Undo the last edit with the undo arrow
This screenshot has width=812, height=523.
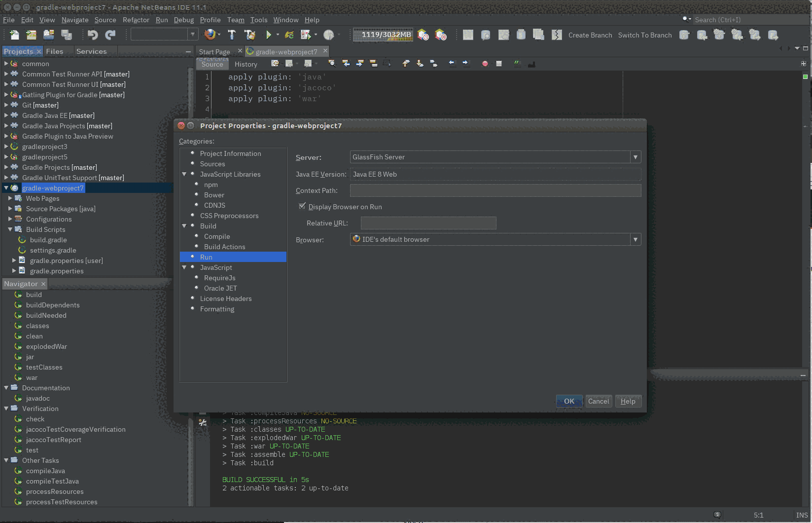click(93, 35)
